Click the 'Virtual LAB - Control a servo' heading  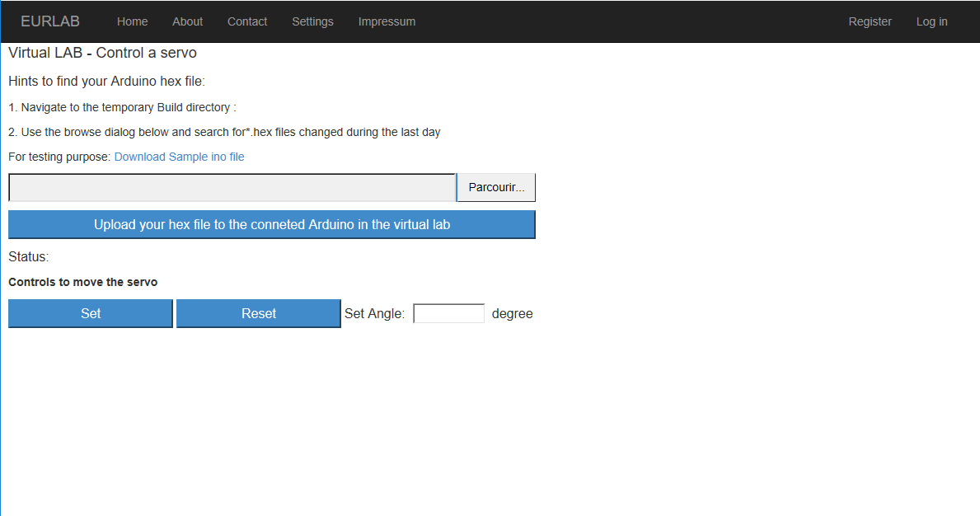click(102, 53)
